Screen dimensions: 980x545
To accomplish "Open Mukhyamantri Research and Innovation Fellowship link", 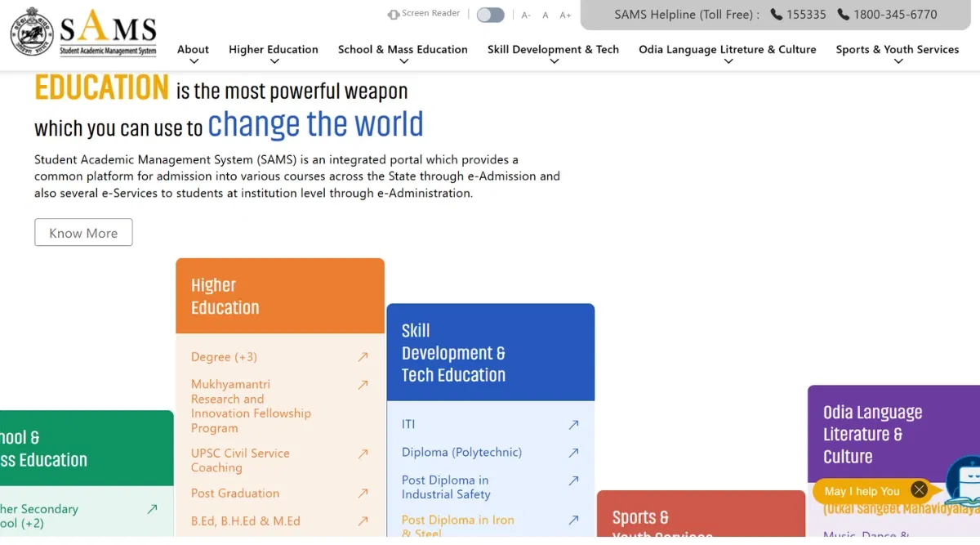I will coord(251,406).
